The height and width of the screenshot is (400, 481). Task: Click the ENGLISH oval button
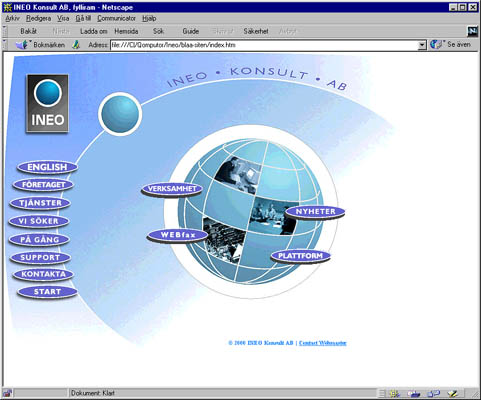click(x=47, y=167)
